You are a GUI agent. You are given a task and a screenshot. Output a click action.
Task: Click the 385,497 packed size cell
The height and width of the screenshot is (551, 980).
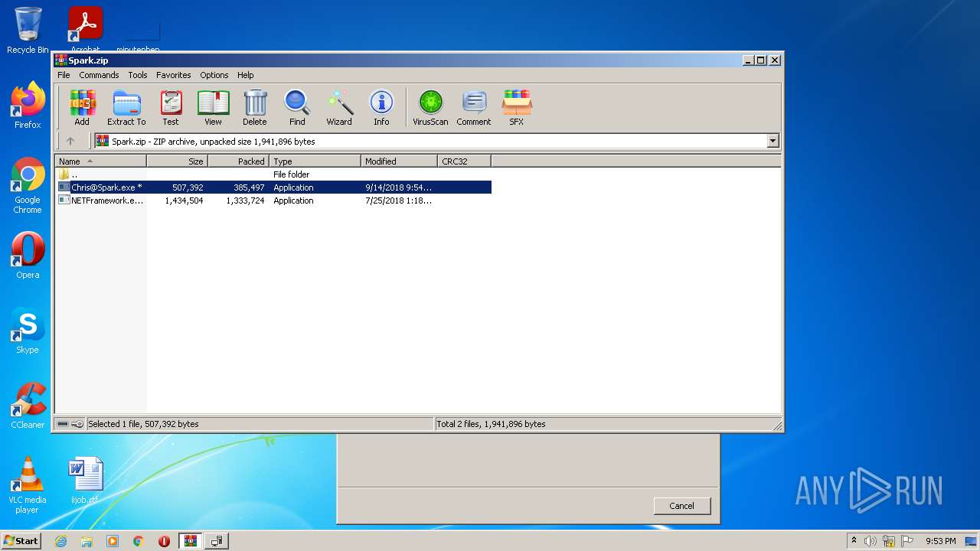pyautogui.click(x=249, y=187)
